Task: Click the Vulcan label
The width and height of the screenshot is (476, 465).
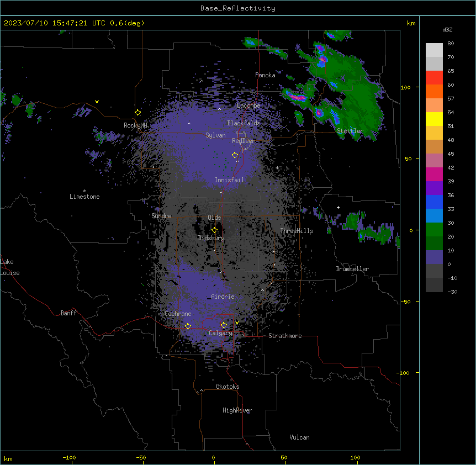Action: pyautogui.click(x=299, y=437)
